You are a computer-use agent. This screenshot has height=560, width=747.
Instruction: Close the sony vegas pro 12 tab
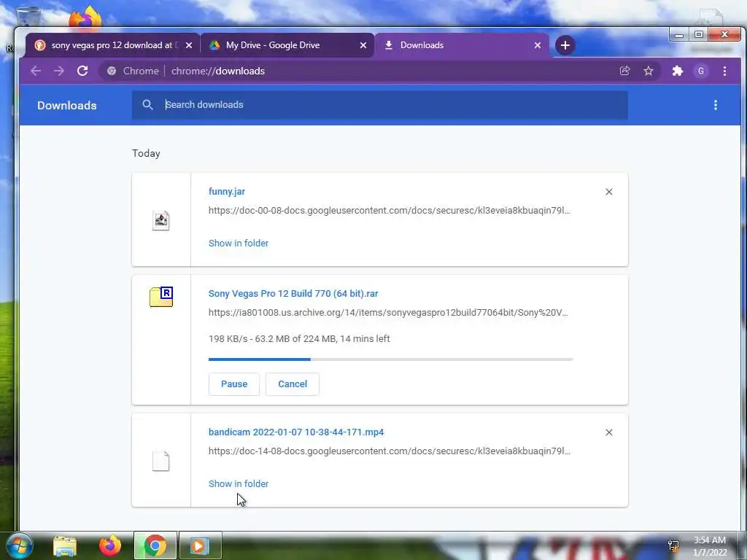189,45
